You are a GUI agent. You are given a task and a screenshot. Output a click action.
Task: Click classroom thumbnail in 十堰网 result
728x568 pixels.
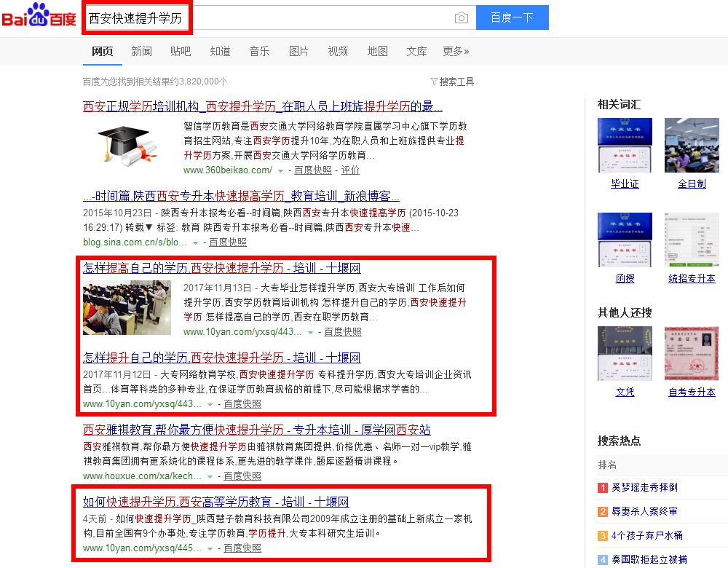[x=127, y=308]
